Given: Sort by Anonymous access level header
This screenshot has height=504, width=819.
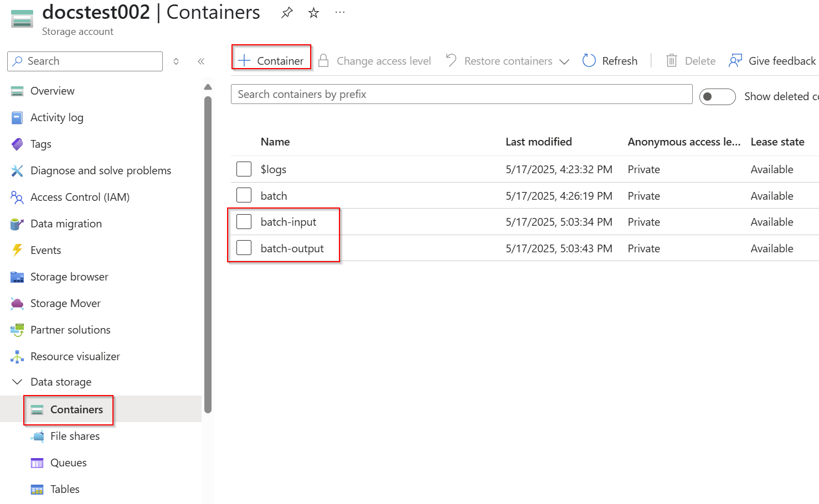Looking at the screenshot, I should [684, 142].
